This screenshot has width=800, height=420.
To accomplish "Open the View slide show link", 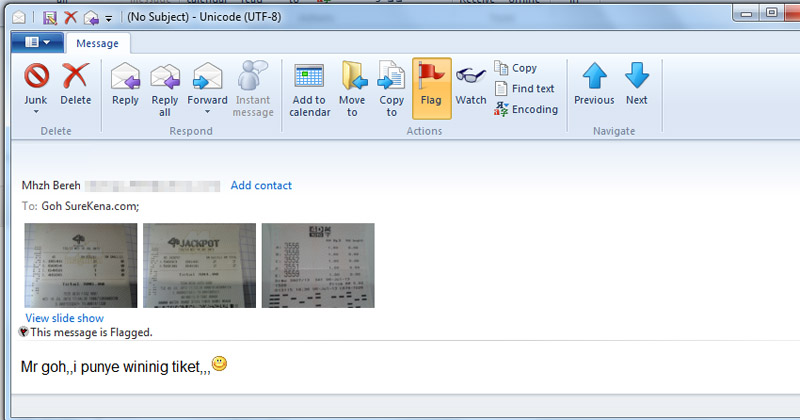I will point(64,318).
